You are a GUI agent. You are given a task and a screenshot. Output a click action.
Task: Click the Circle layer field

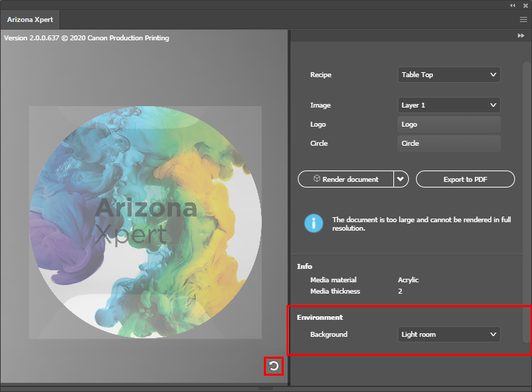click(449, 143)
